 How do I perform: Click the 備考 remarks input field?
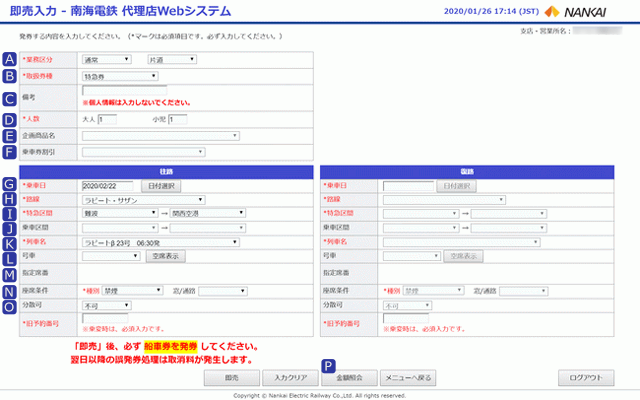[124, 91]
